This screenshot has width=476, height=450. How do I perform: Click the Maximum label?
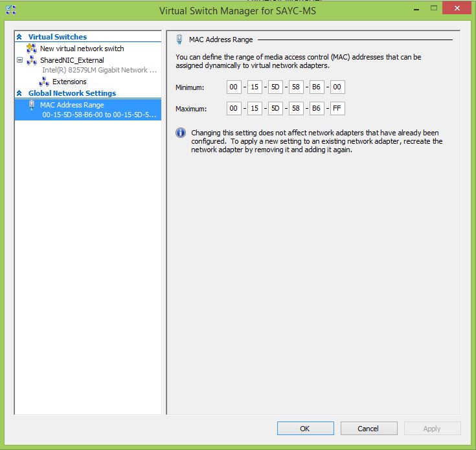point(191,109)
